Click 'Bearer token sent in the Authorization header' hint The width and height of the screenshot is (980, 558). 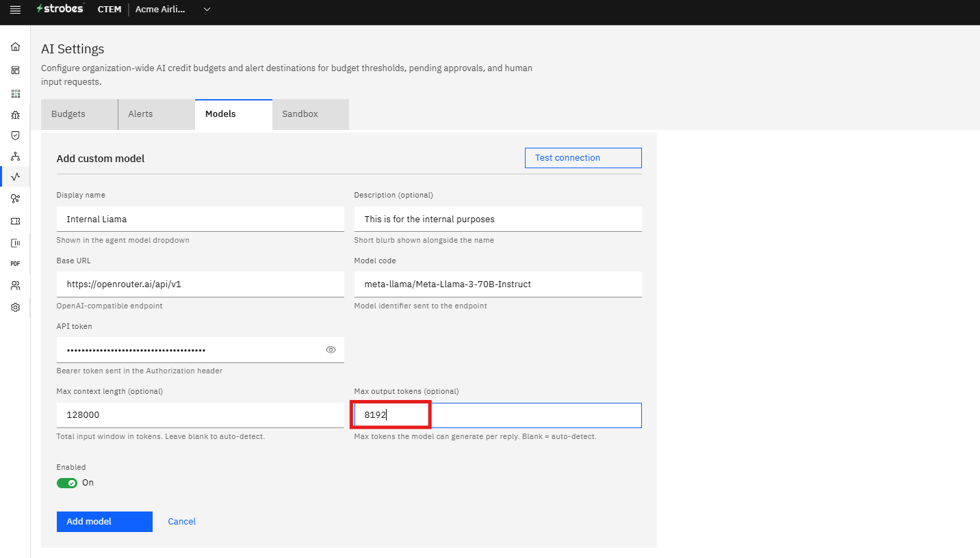(x=140, y=371)
